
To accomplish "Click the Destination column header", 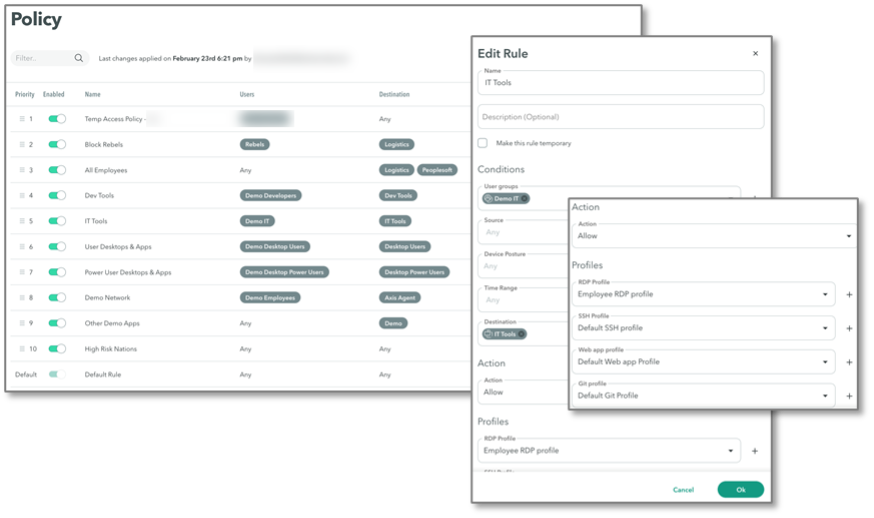I will click(394, 95).
